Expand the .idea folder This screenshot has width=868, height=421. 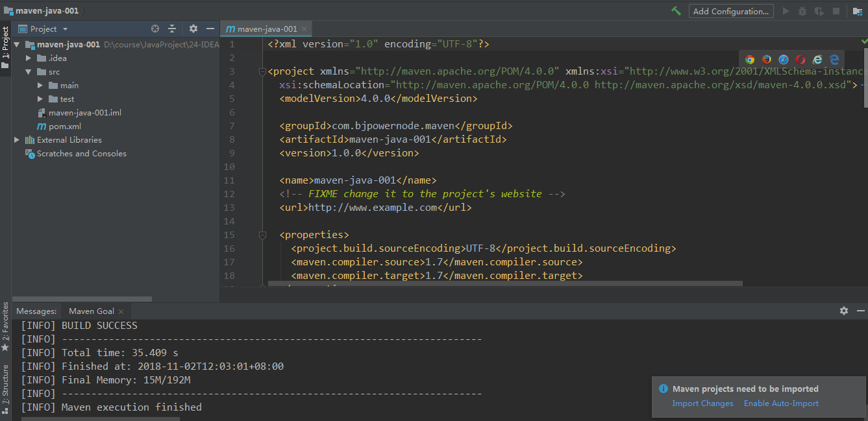[x=29, y=58]
